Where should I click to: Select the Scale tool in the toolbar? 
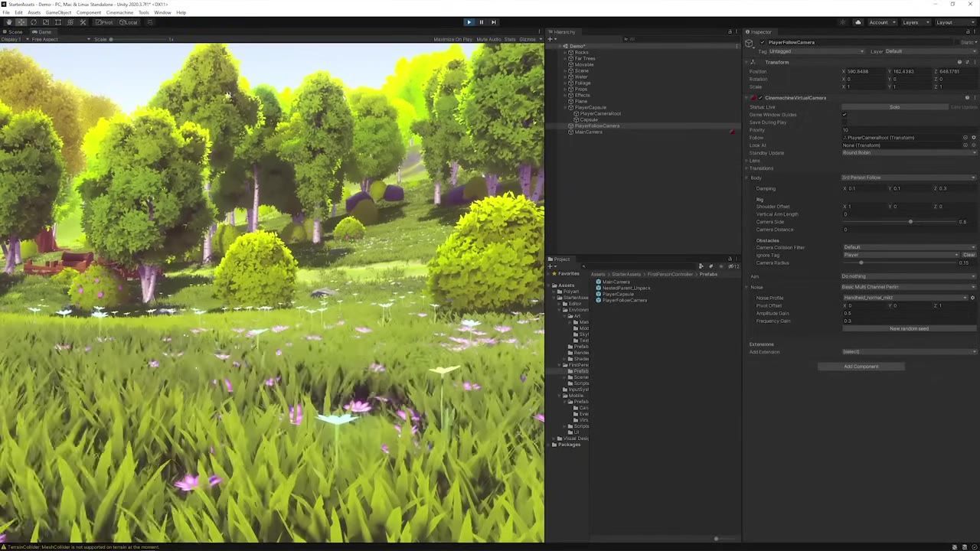[x=46, y=22]
